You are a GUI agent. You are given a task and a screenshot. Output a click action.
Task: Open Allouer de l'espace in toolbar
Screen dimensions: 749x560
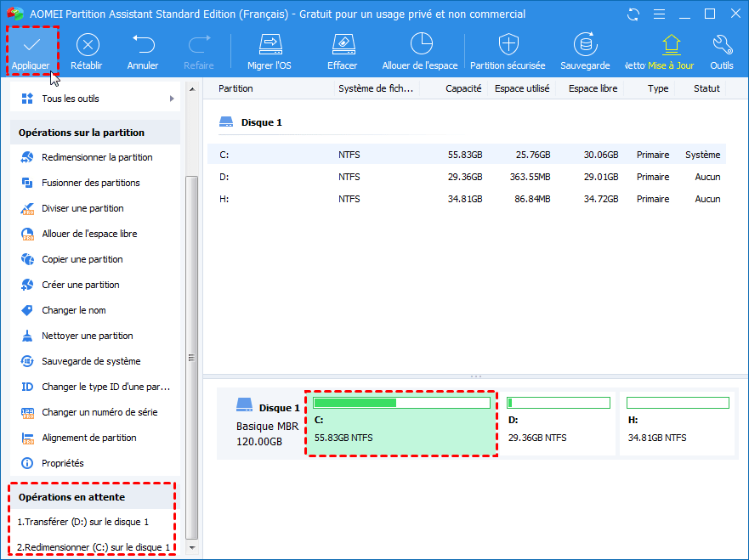pos(420,44)
